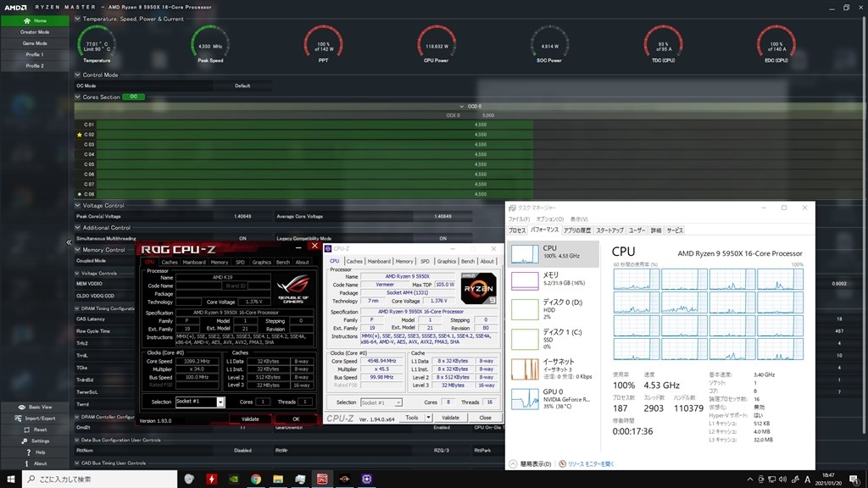Click the Reset option in Ryzen Master
The height and width of the screenshot is (488, 868).
click(35, 430)
